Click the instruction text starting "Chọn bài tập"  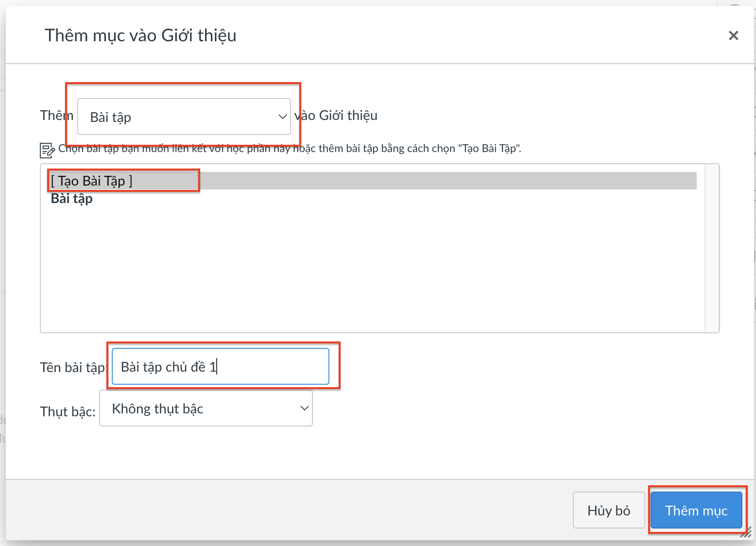pyautogui.click(x=290, y=149)
